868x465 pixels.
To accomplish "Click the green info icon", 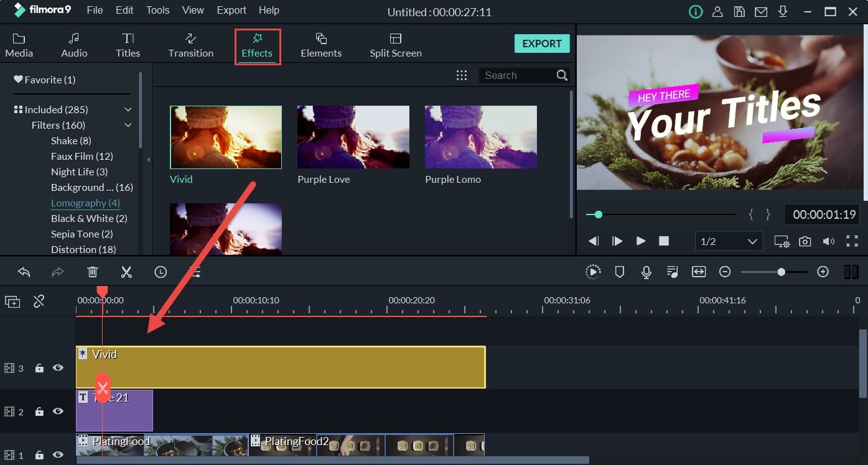I will (x=696, y=11).
